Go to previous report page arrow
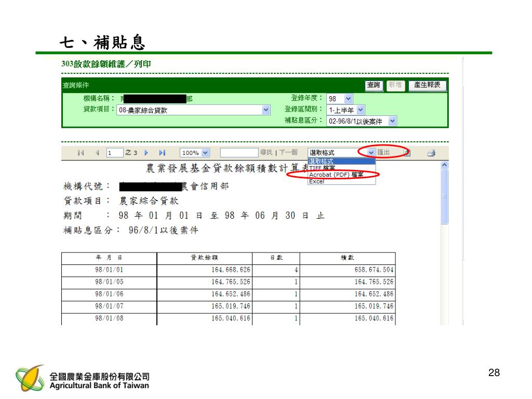Screen dimensions: 532x399 97,153
